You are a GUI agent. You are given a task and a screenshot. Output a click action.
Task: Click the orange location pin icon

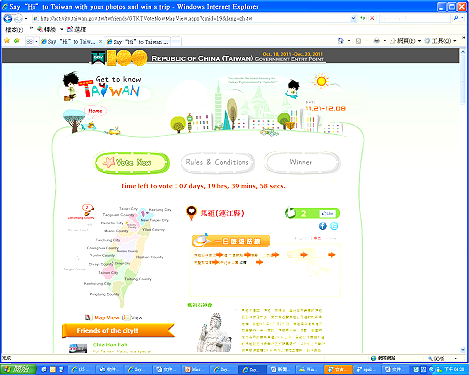click(191, 213)
